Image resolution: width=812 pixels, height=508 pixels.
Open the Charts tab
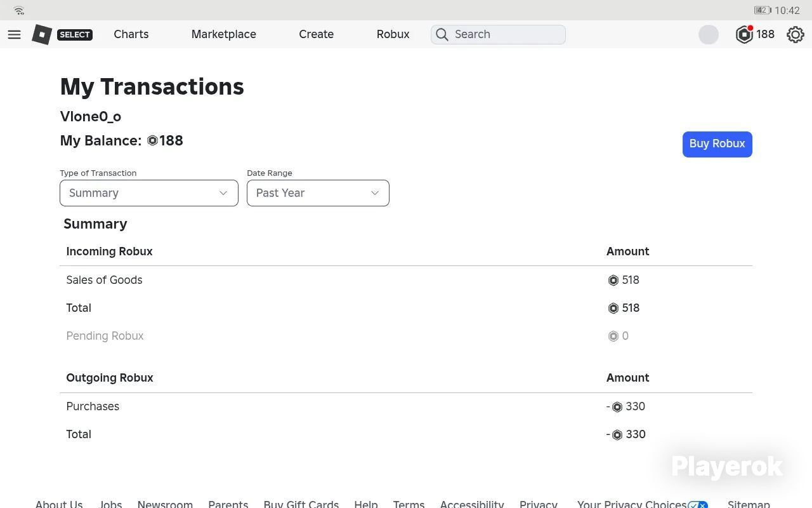(x=131, y=34)
